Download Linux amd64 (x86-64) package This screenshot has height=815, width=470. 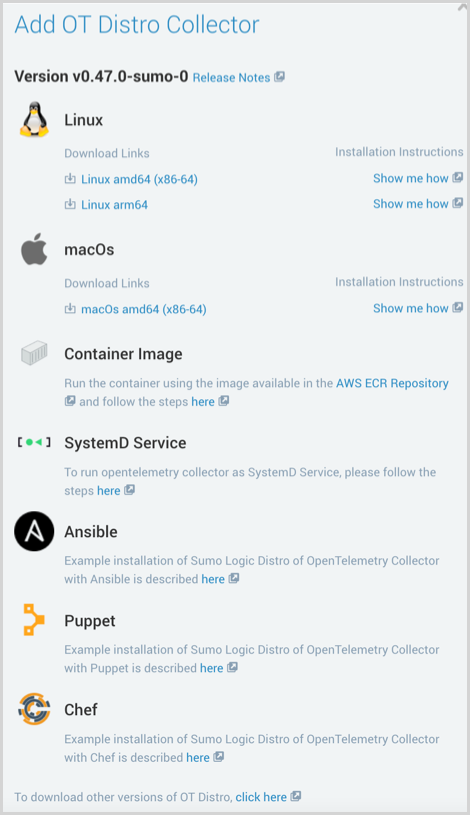click(139, 179)
